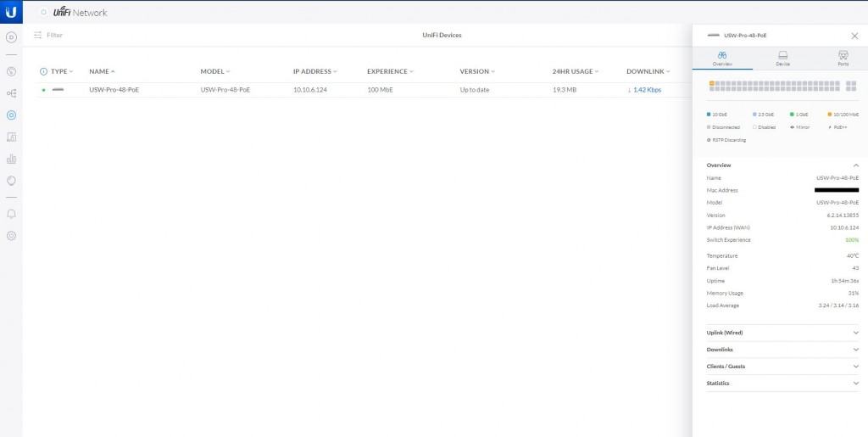Open the site switcher circle icon in sidebar
868x437 pixels.
coord(11,37)
